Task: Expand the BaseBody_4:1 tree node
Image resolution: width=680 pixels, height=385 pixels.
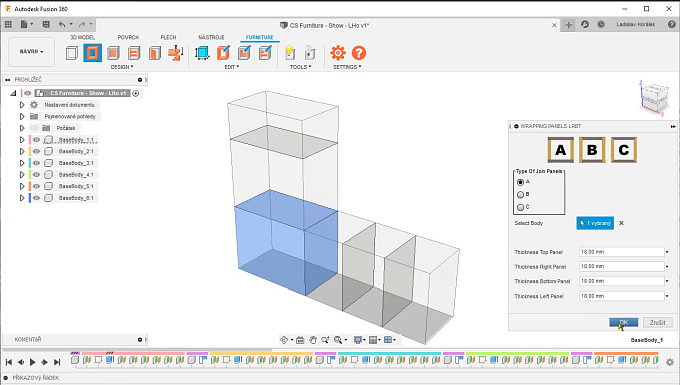Action: pyautogui.click(x=22, y=175)
